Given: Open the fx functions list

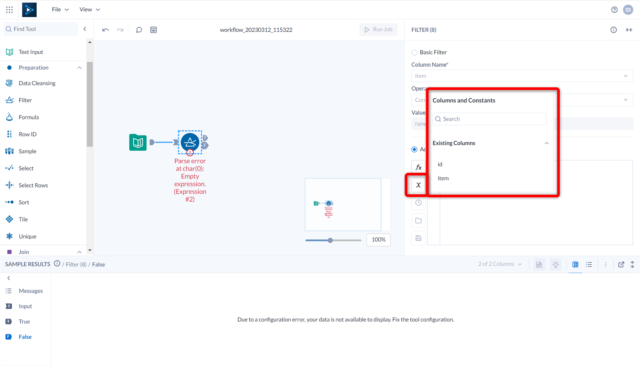Looking at the screenshot, I should coord(418,167).
